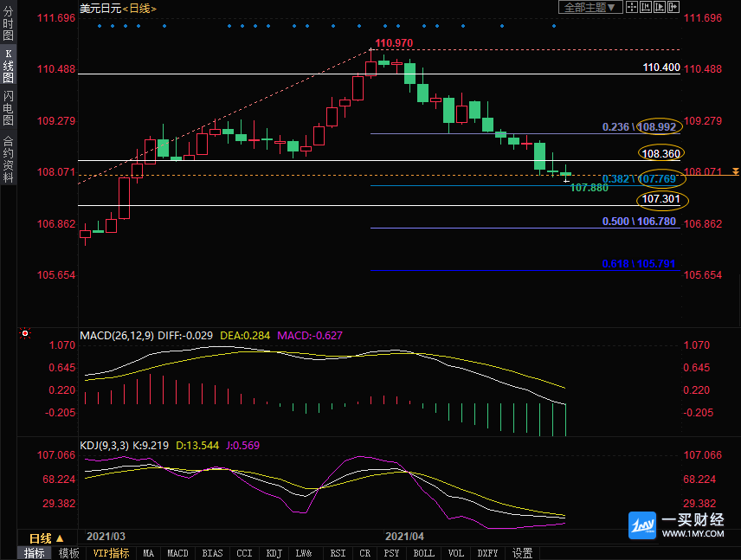
Task: Select the 107.880 low price label
Action: click(589, 188)
